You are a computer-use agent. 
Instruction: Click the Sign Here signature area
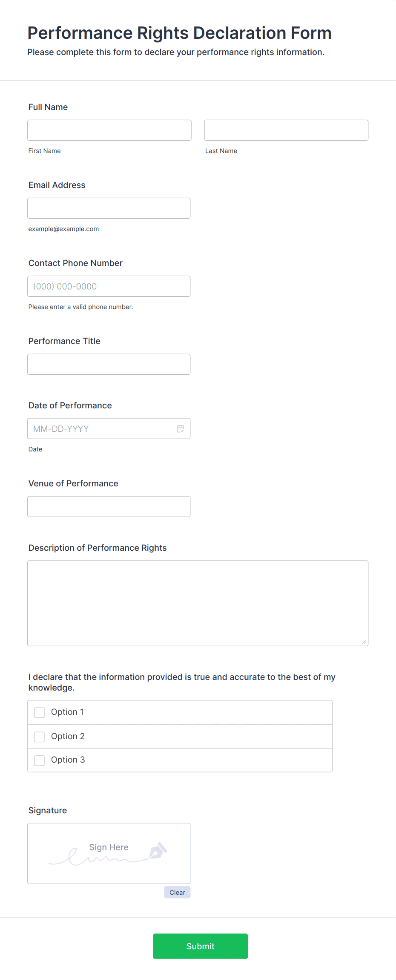click(109, 853)
